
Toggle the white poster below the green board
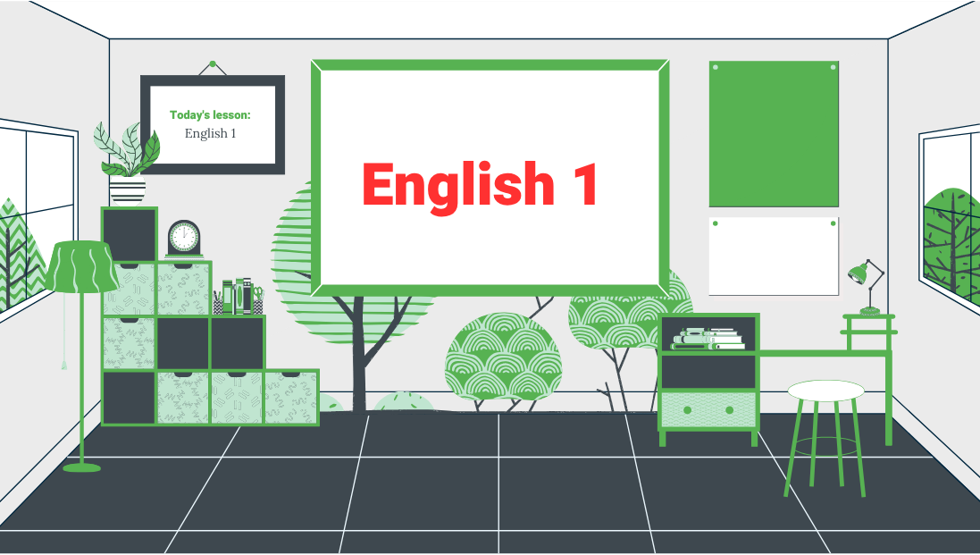point(774,255)
